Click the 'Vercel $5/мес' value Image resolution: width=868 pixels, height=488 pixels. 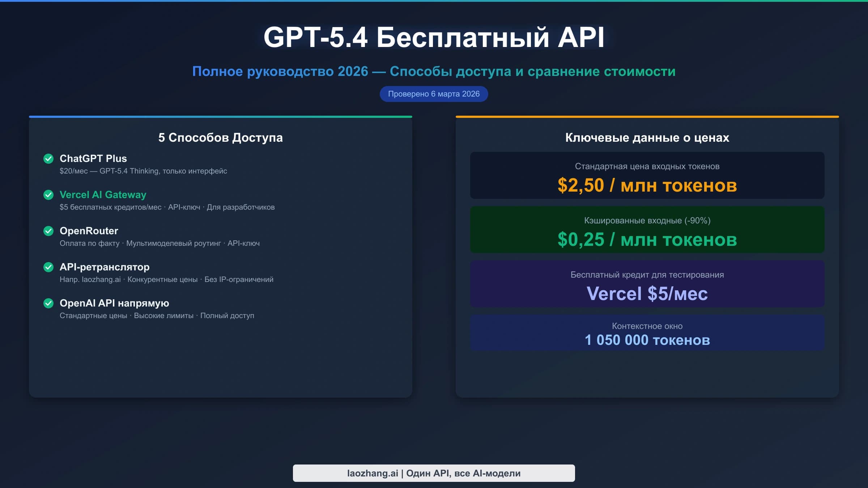pyautogui.click(x=647, y=294)
